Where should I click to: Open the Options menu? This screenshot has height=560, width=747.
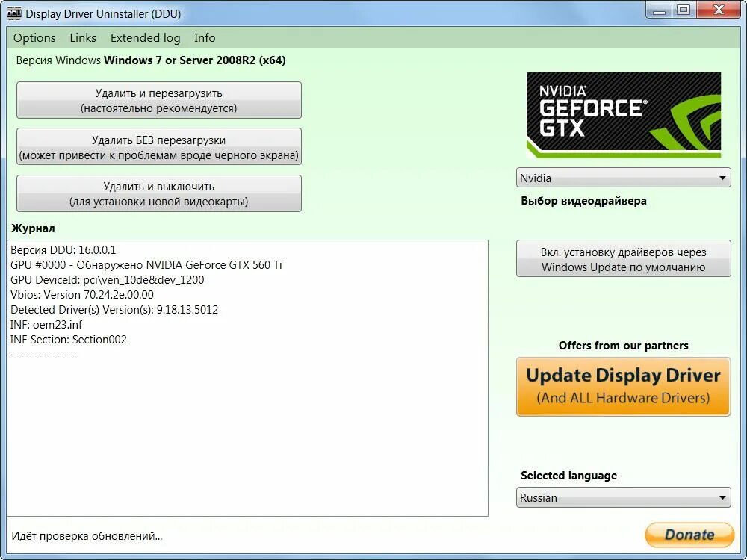pos(34,37)
